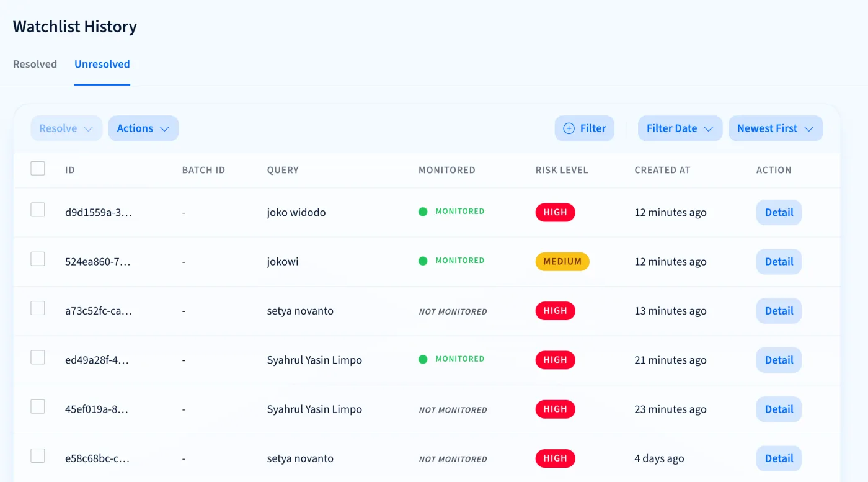
Task: Open the Newest First sort dropdown
Action: [x=776, y=128]
